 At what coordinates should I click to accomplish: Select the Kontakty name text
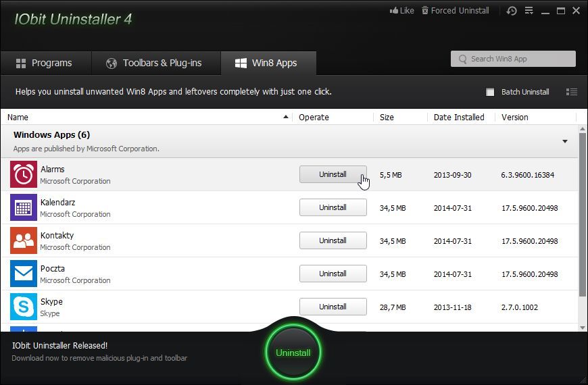point(57,236)
